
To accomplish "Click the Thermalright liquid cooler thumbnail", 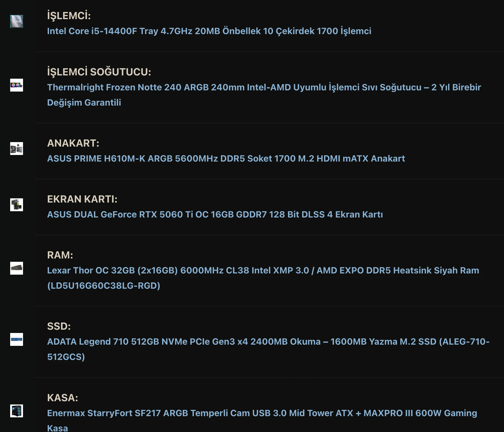I will tap(16, 85).
